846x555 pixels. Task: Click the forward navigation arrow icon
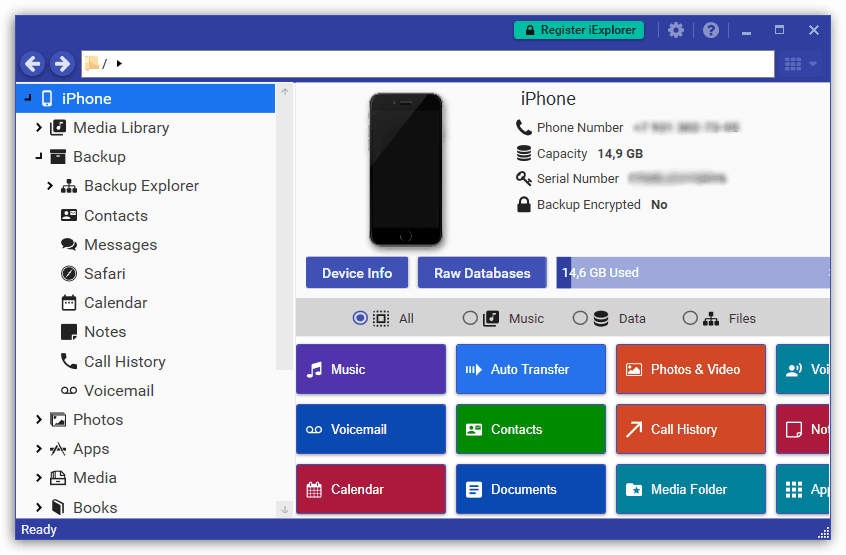point(62,64)
